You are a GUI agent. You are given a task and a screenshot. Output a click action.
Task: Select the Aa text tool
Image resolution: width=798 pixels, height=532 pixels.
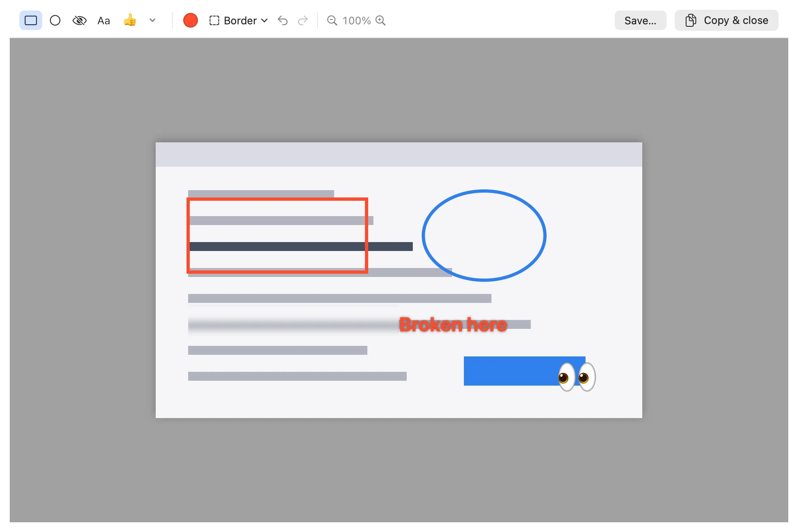click(104, 20)
